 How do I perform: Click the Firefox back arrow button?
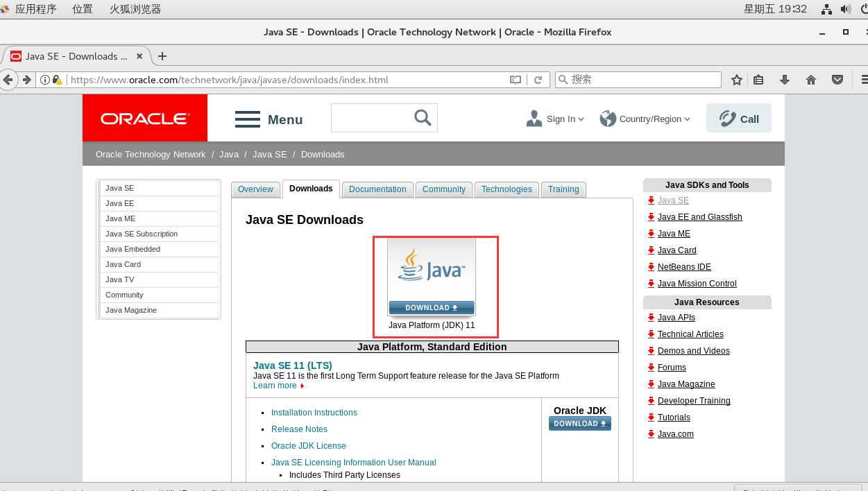[x=8, y=80]
